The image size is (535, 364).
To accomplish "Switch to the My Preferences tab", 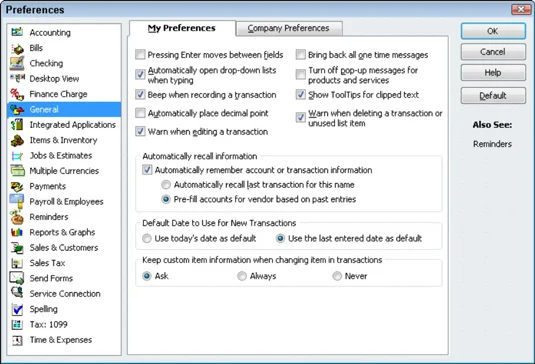I will 182,28.
